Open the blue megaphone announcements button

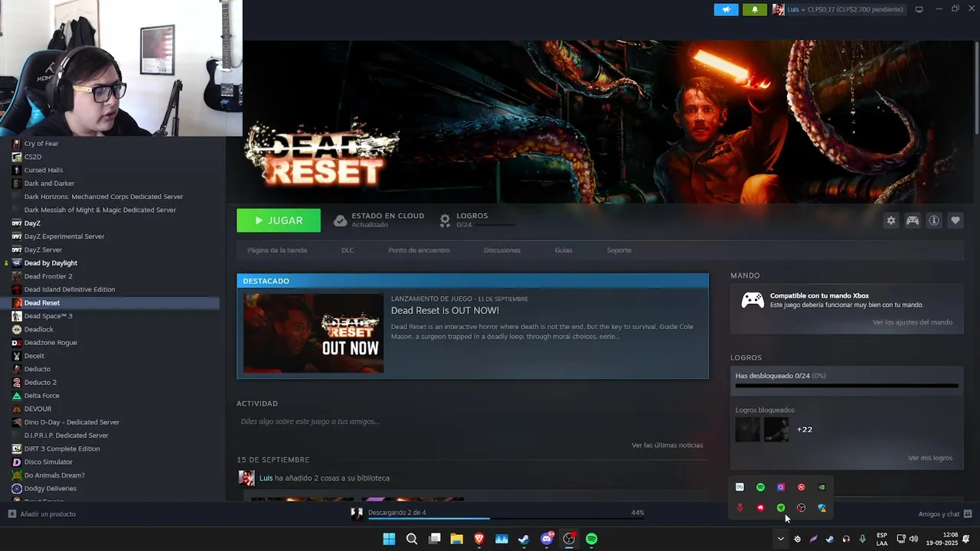726,9
